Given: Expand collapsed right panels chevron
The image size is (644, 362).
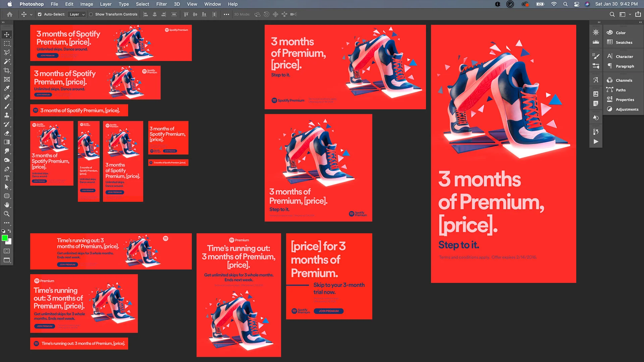Looking at the screenshot, I should coord(640,22).
